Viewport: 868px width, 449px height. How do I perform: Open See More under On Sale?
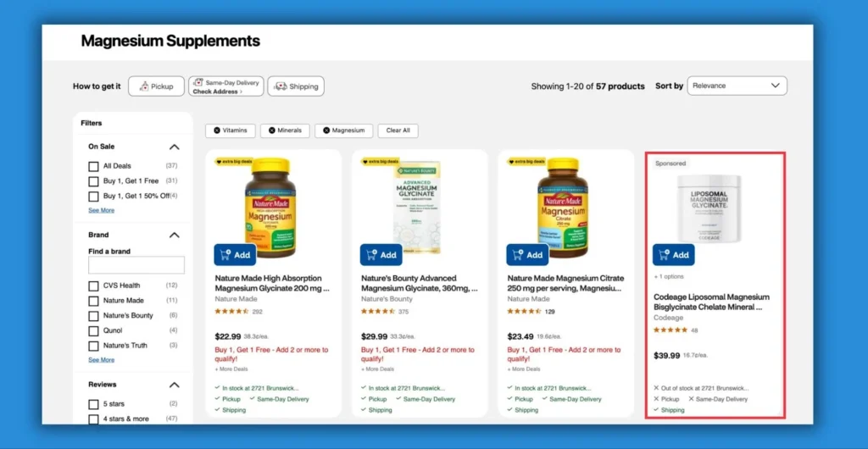click(x=102, y=210)
